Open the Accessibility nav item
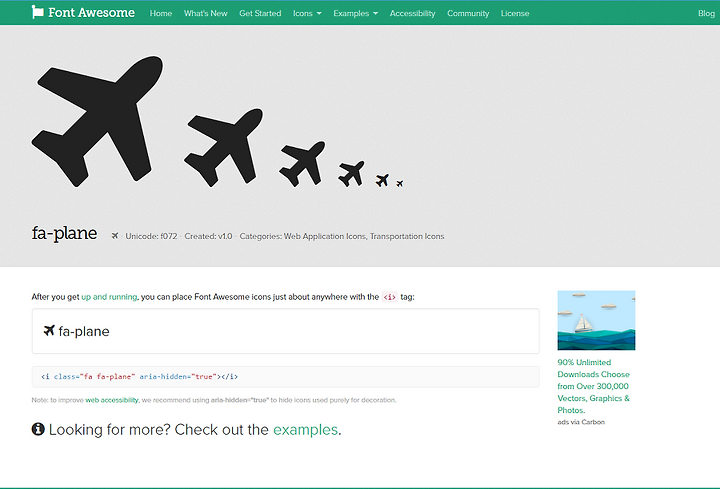Screen dimensions: 720x489 pos(412,13)
